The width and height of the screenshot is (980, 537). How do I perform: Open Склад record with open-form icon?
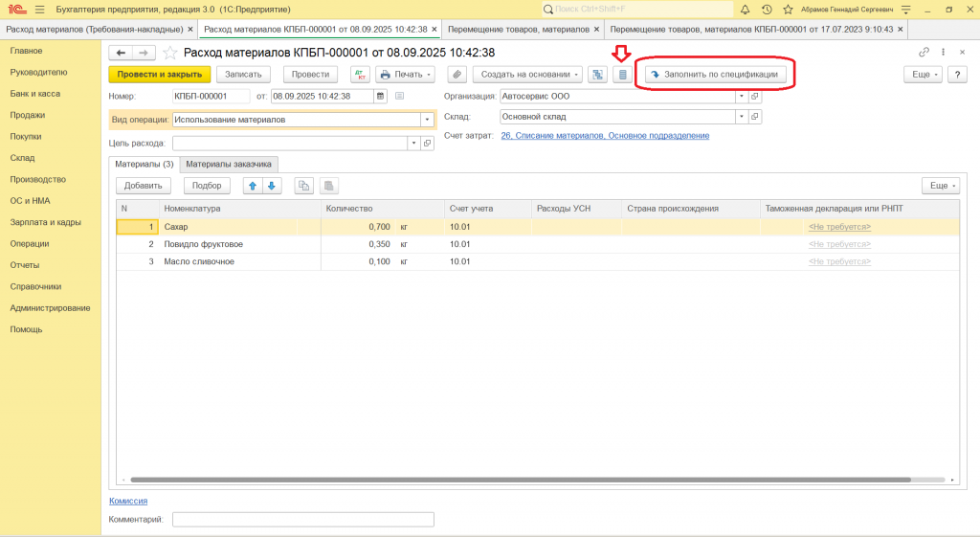(x=755, y=117)
